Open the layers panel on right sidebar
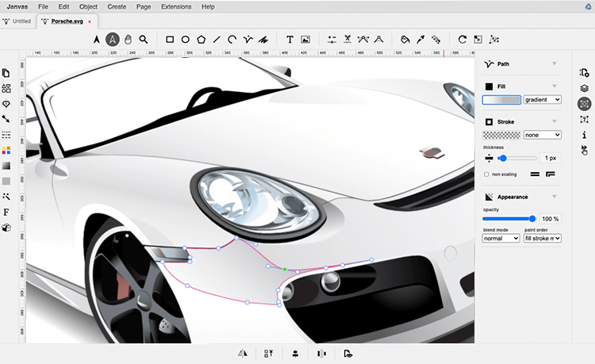The height and width of the screenshot is (364, 595). (585, 88)
